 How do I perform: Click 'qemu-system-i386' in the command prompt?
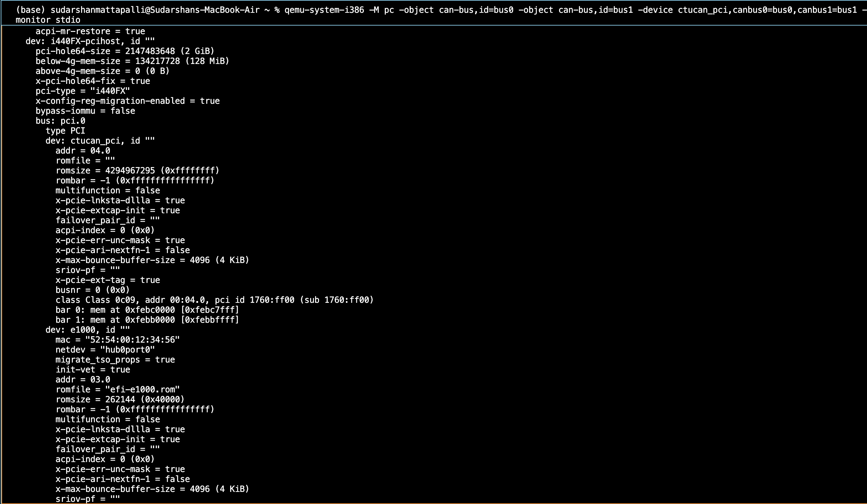coord(324,10)
